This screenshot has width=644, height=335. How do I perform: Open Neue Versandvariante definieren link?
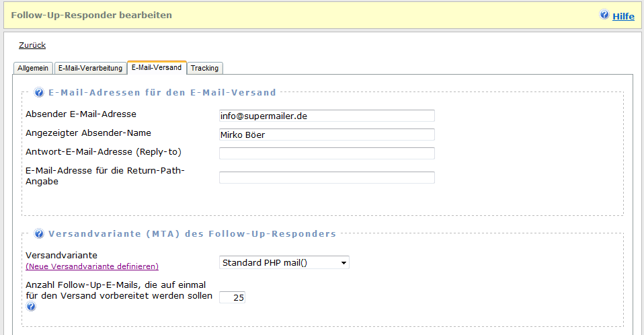92,266
